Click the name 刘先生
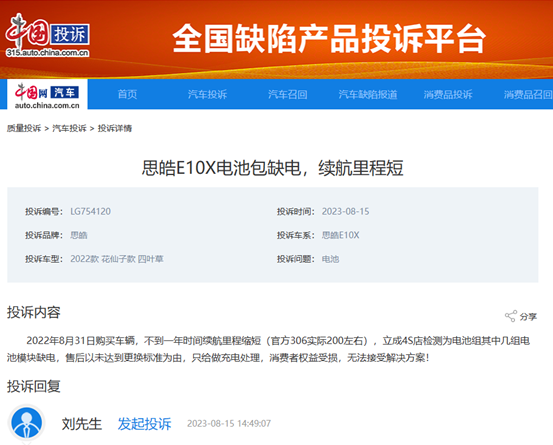This screenshot has width=553, height=445. click(x=82, y=424)
